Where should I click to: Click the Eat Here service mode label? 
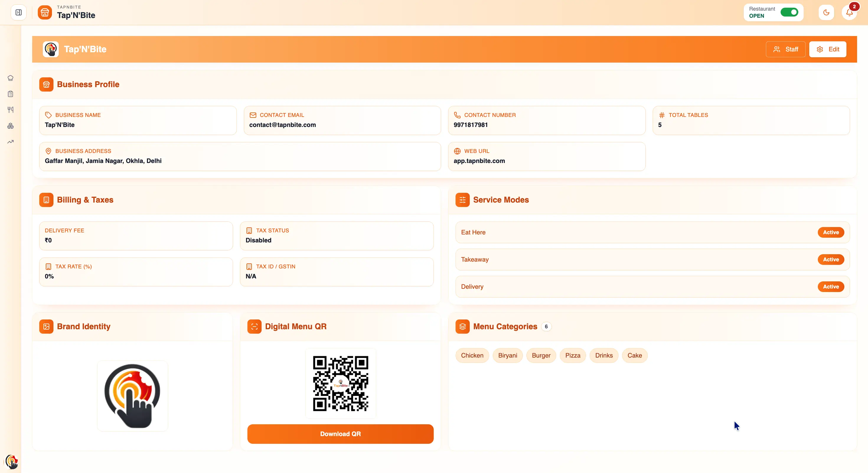[473, 232]
